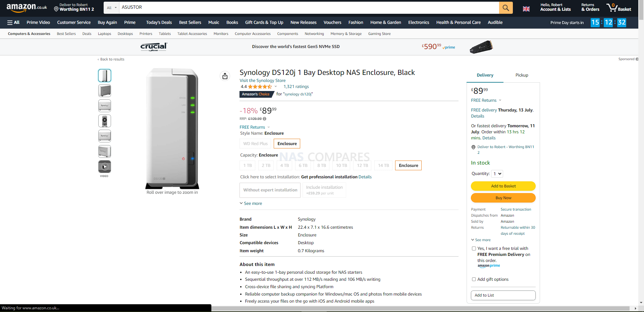Click the horizontal scrollbar at page bottom
The width and height of the screenshot is (644, 312).
[x=420, y=308]
